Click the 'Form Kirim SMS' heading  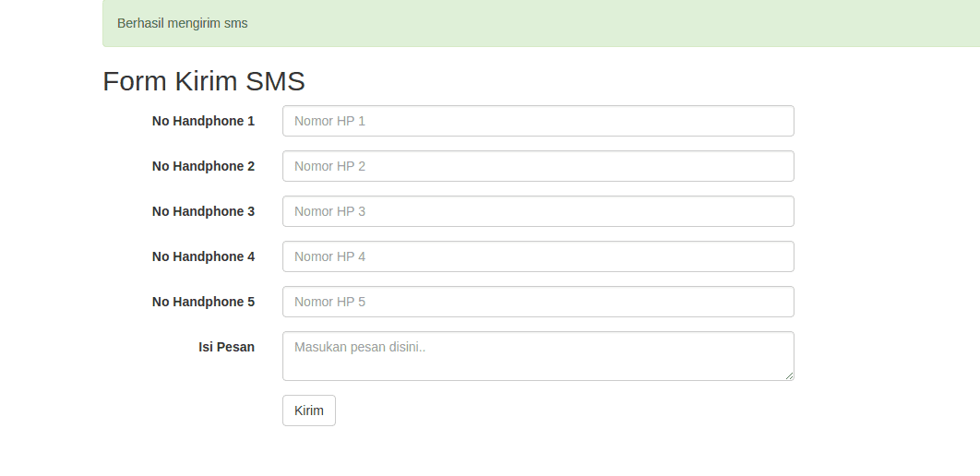pyautogui.click(x=203, y=81)
